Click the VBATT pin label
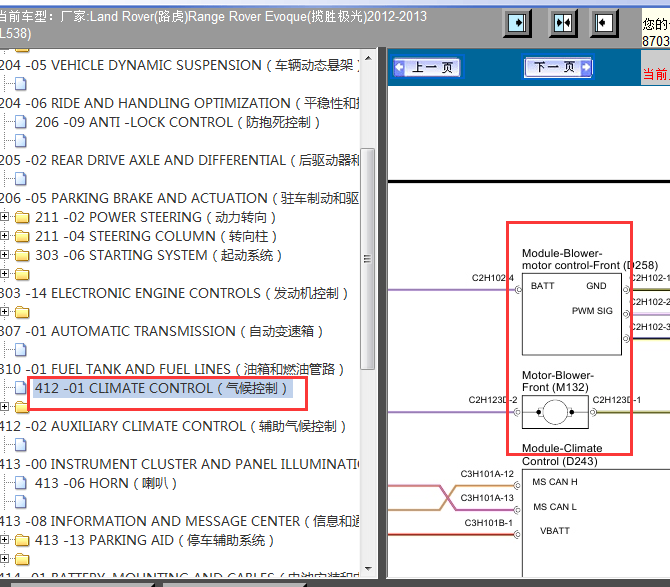 [555, 531]
